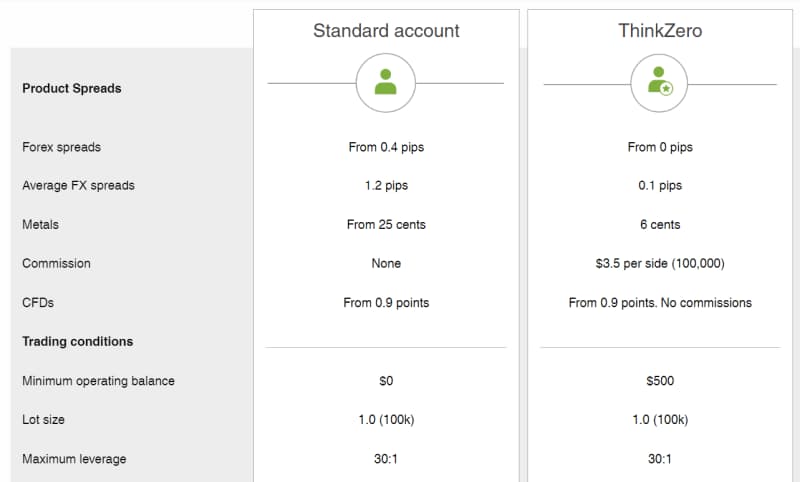Click the Lot size row label
The width and height of the screenshot is (800, 482).
[43, 419]
